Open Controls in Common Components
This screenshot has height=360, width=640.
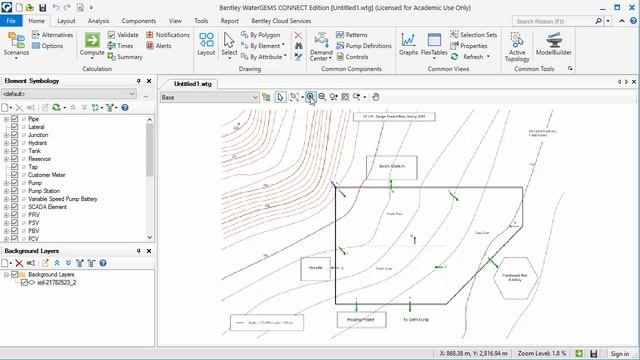coord(352,57)
